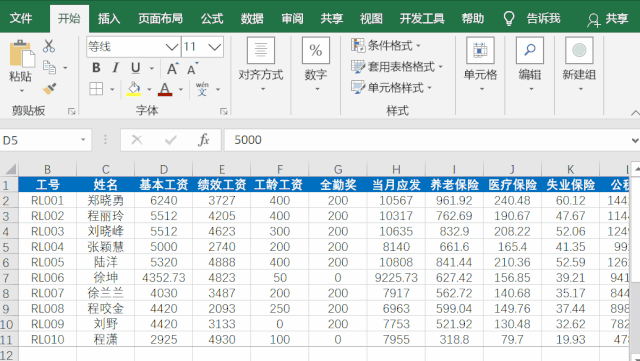Viewport: 640px width, 361px height.
Task: Cancel entry with X in formula bar
Action: click(137, 140)
